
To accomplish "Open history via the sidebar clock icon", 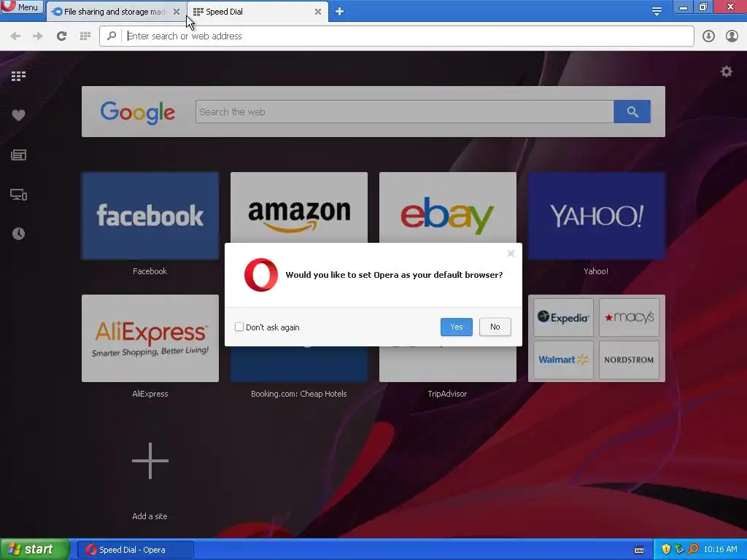I will pos(18,233).
